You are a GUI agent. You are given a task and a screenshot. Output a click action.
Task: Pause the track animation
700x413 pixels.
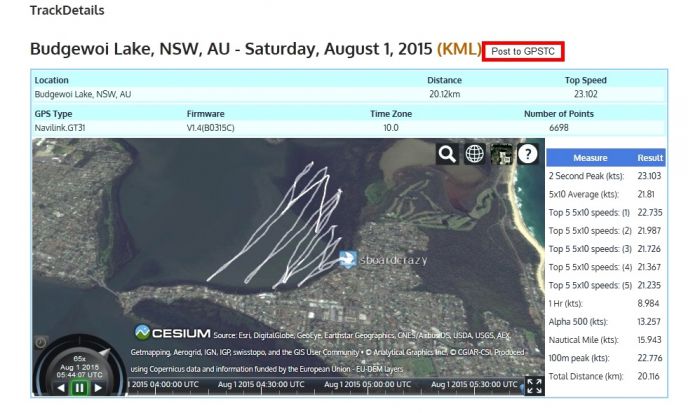[79, 388]
